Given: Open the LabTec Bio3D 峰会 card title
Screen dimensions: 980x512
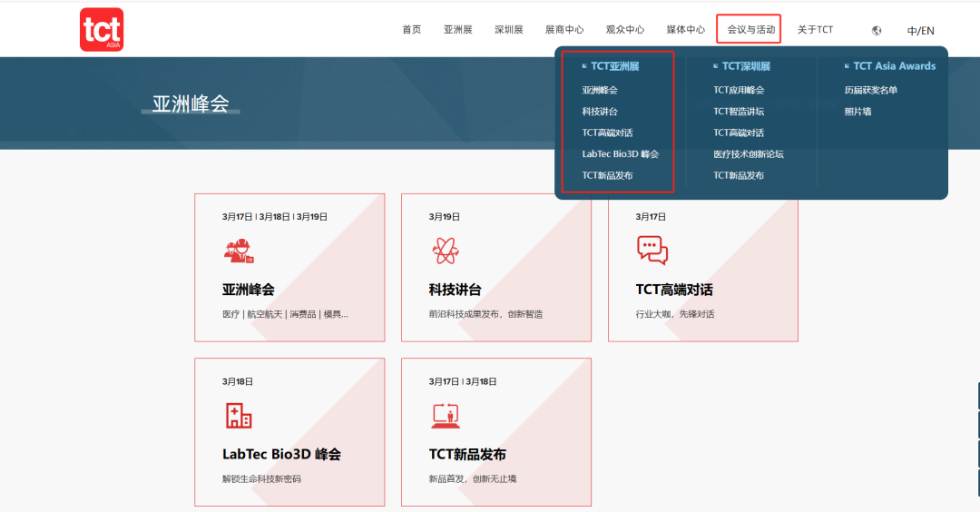Looking at the screenshot, I should (x=281, y=455).
